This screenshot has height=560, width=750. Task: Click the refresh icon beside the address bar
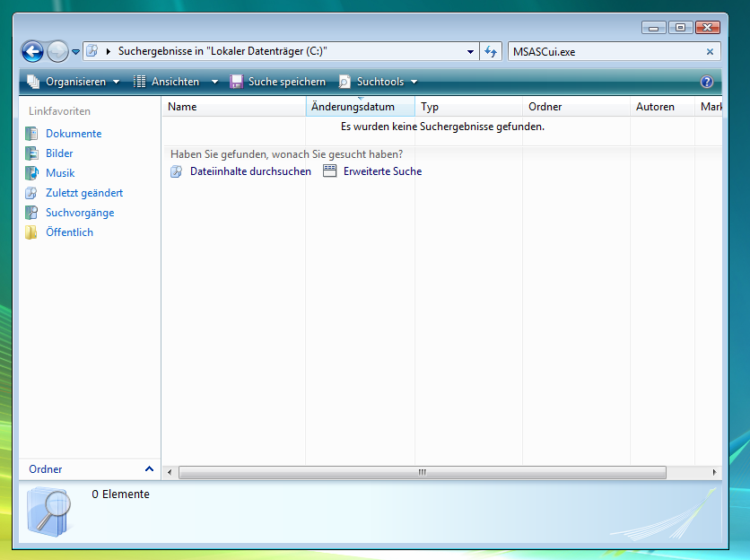491,52
